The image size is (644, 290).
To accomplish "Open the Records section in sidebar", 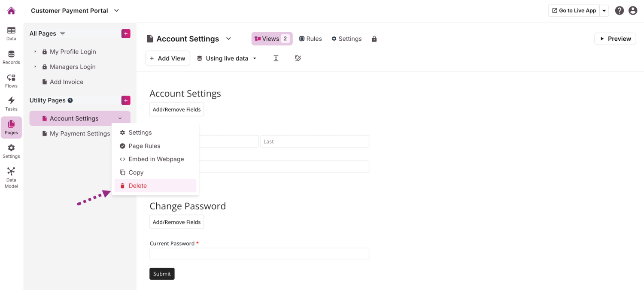I will [11, 57].
